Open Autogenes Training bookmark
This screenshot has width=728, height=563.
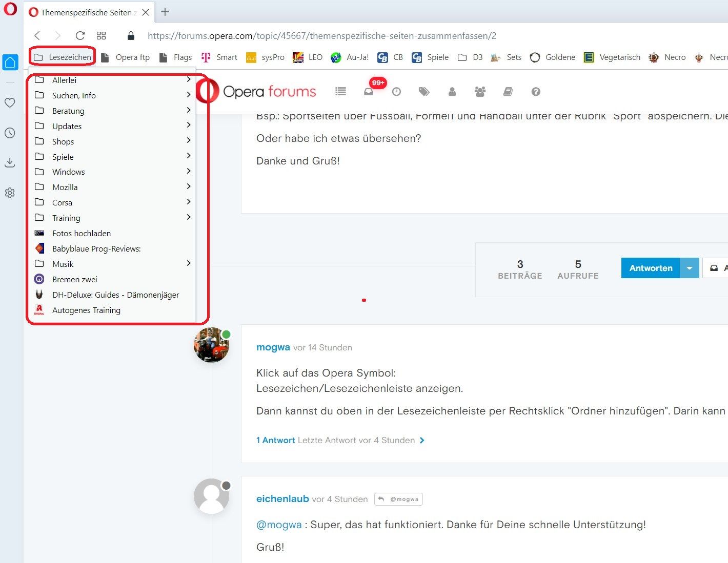tap(113, 310)
